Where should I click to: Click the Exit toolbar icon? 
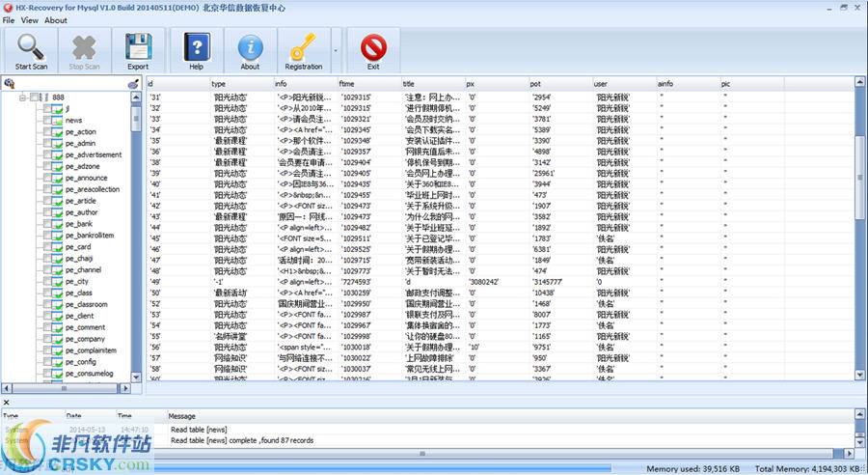373,47
